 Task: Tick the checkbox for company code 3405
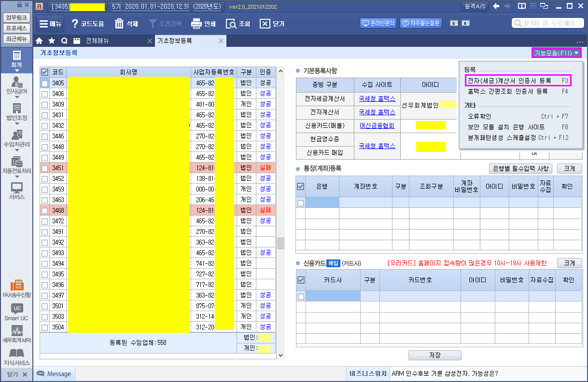pyautogui.click(x=44, y=83)
